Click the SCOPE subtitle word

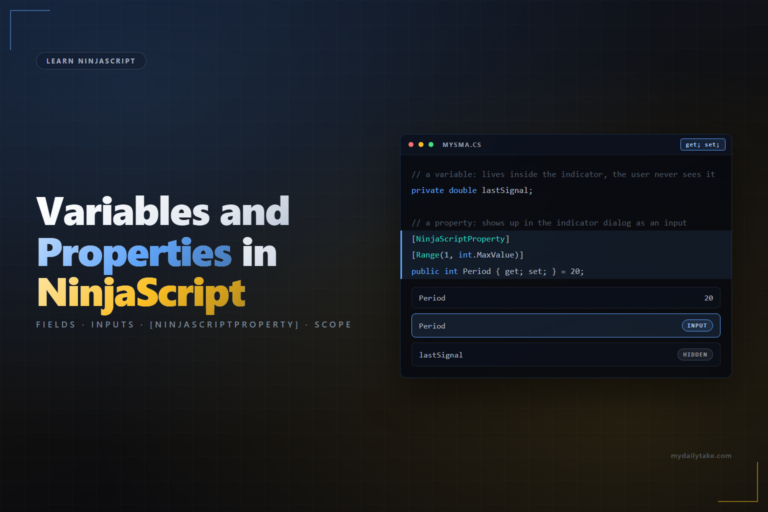(333, 324)
